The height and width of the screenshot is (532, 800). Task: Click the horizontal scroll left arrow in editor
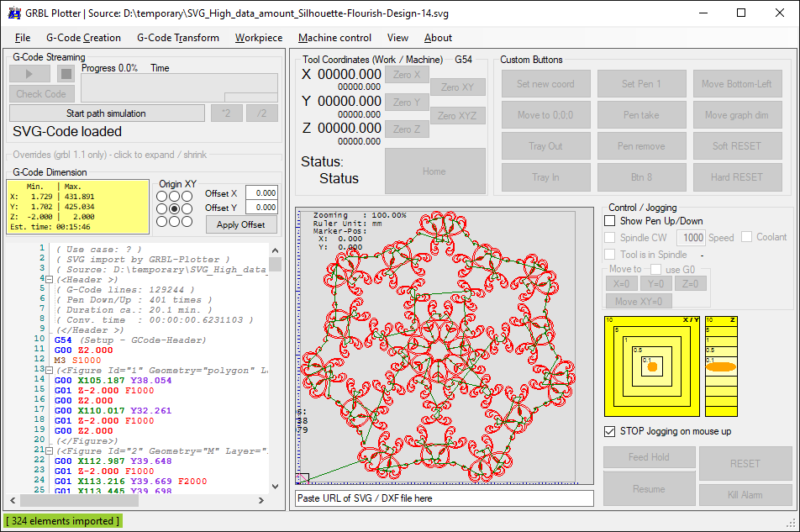coord(13,500)
